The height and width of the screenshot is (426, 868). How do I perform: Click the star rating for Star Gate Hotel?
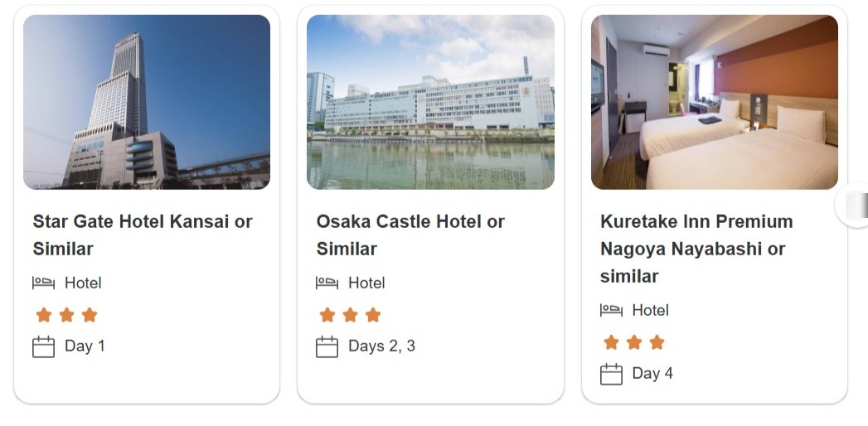pyautogui.click(x=66, y=315)
